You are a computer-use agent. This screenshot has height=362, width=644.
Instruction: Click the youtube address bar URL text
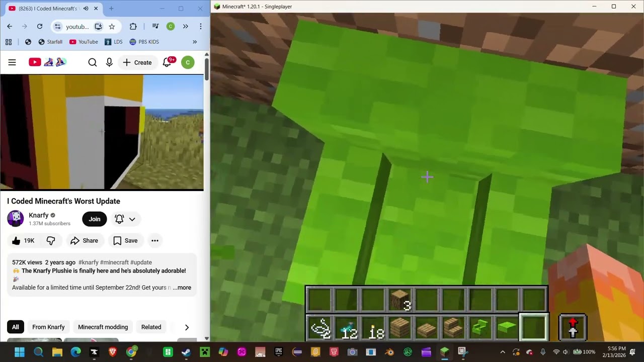pyautogui.click(x=77, y=27)
